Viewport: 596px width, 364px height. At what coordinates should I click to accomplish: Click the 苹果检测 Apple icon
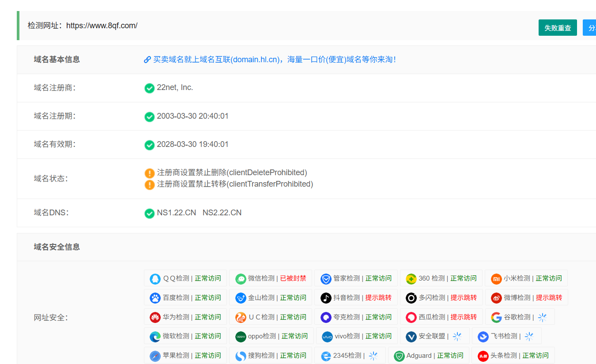coord(155,355)
